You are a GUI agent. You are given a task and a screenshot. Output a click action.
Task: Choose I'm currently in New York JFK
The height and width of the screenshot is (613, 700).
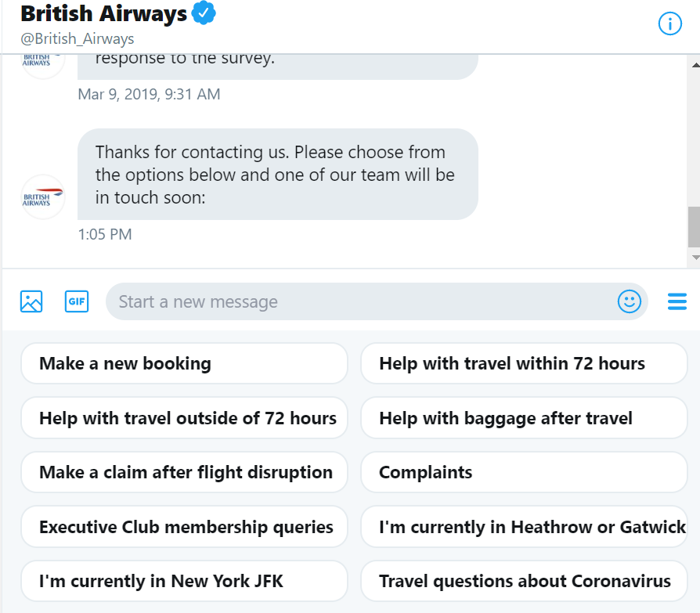pos(184,582)
